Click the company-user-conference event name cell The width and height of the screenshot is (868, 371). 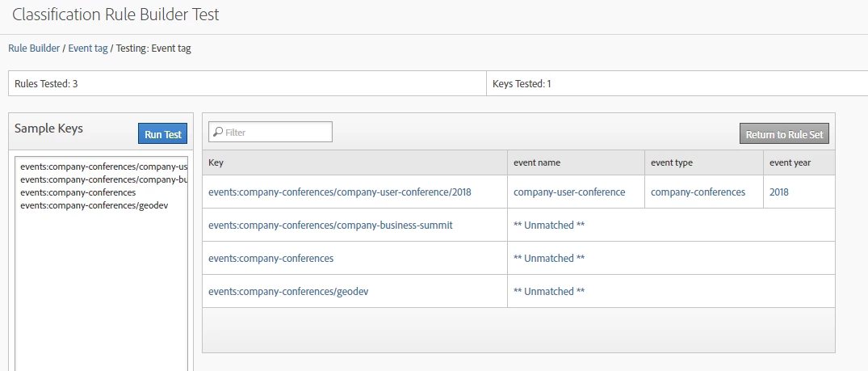coord(569,192)
